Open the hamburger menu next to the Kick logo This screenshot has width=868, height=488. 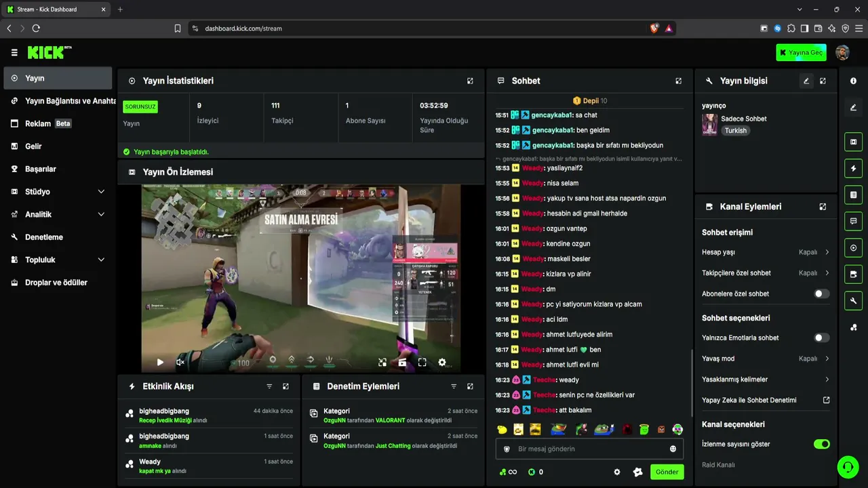tap(14, 52)
